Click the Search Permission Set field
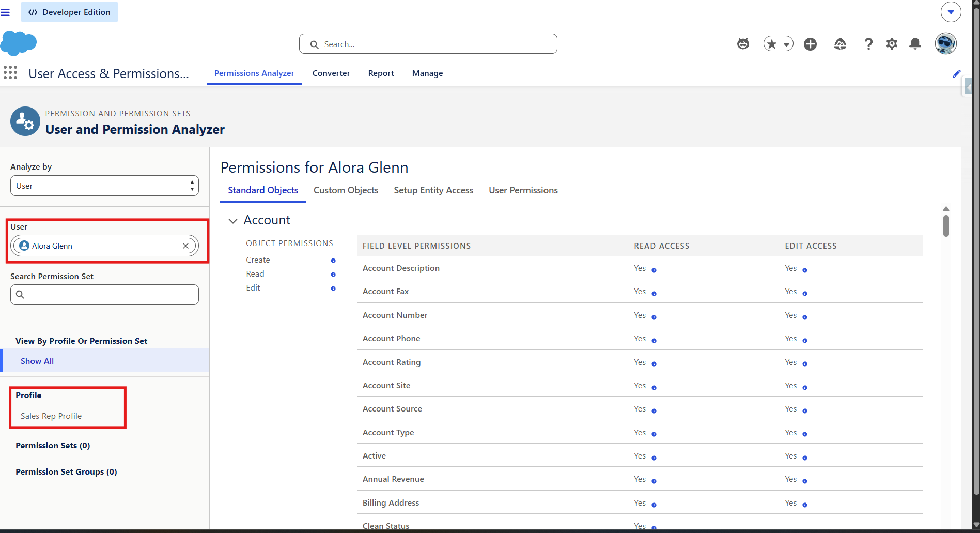 click(x=104, y=295)
